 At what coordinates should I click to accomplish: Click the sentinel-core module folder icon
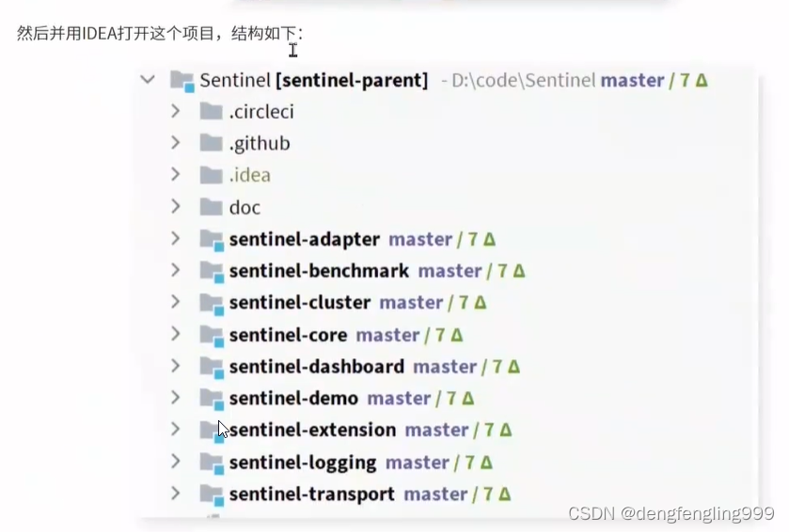point(212,336)
